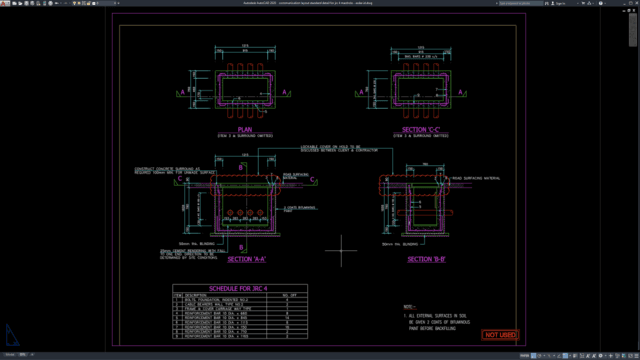Click the Save As icon in Quick Access toolbar

pyautogui.click(x=32, y=3)
